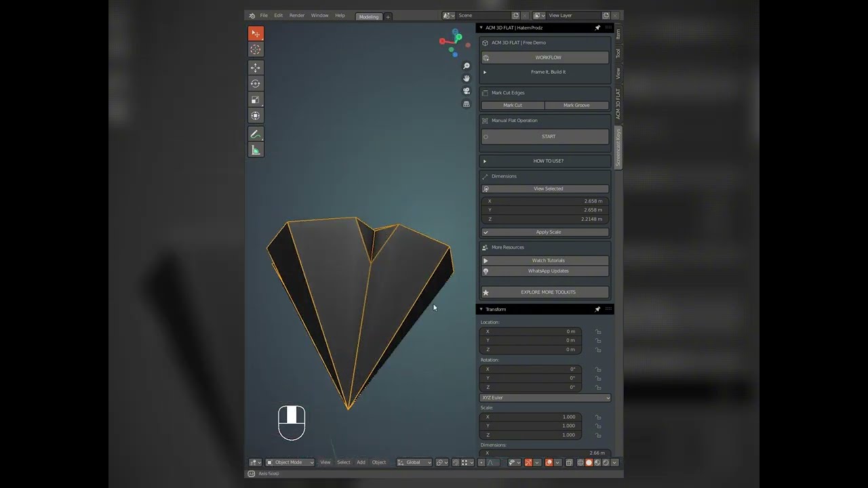Collapse the ACM 3D FLAT panel header

(481, 28)
